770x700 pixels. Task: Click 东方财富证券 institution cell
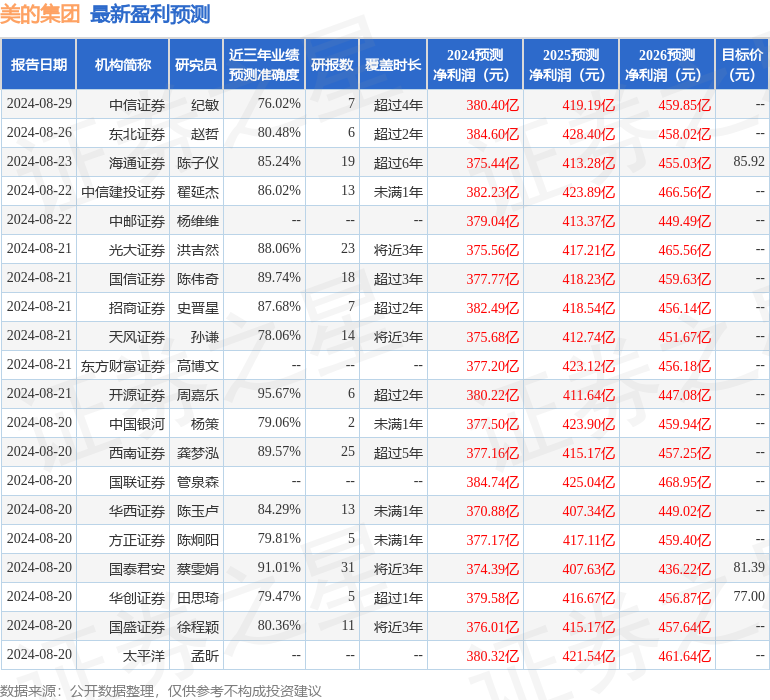click(x=123, y=366)
